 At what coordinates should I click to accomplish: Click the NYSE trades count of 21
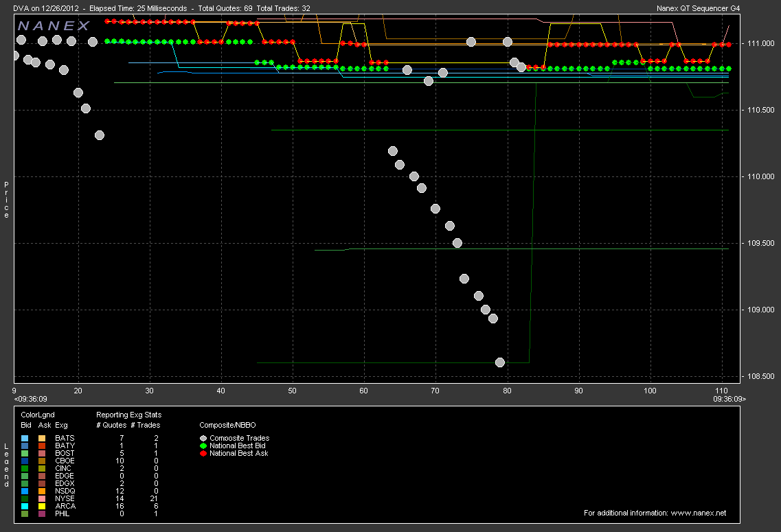click(x=154, y=498)
